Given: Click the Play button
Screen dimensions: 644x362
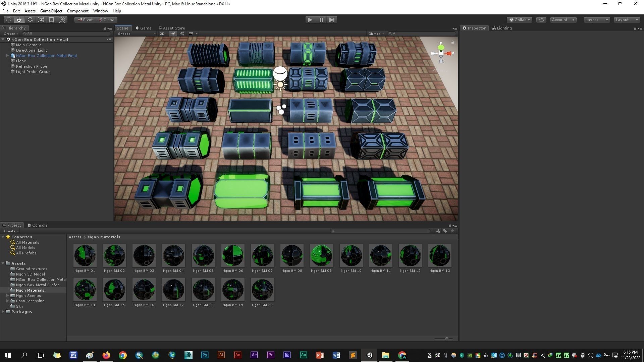Looking at the screenshot, I should (310, 20).
